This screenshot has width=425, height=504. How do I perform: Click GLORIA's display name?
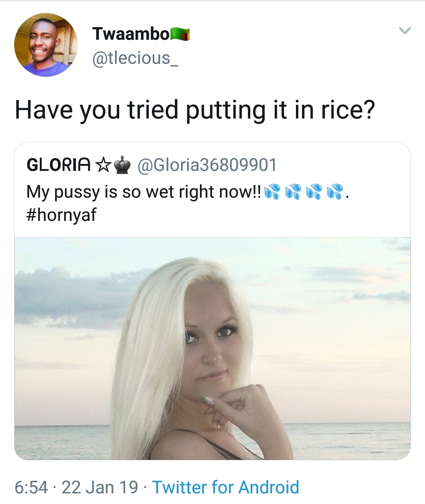58,165
